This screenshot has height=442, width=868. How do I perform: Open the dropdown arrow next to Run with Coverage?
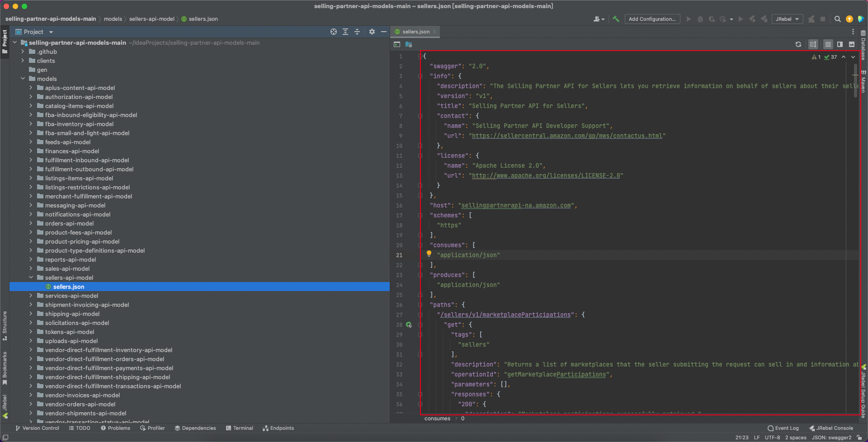(x=731, y=19)
